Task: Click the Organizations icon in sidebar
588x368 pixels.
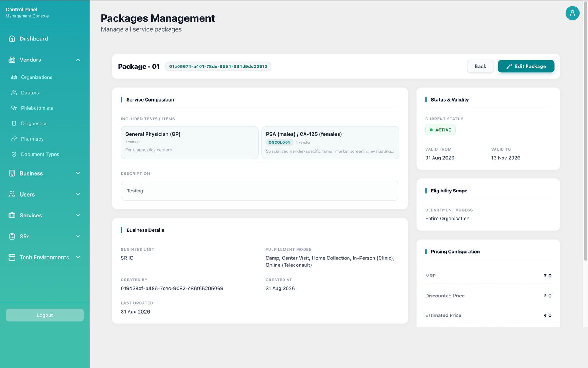Action: click(14, 77)
